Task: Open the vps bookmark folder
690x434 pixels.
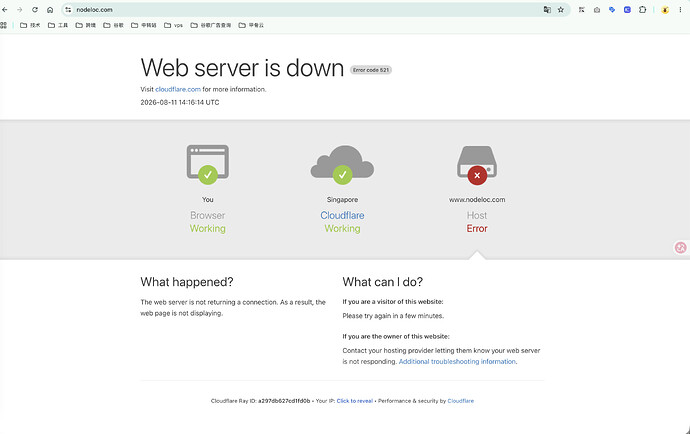Action: [173, 25]
